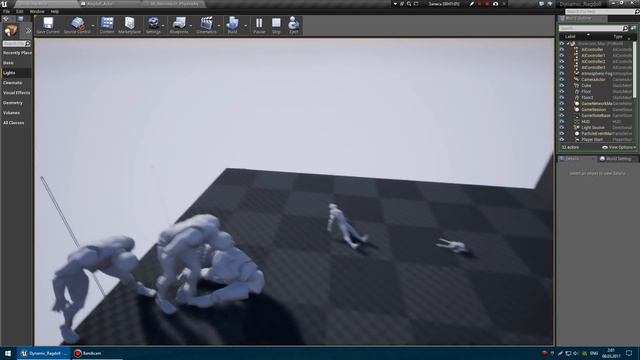
Task: Toggle visibility of Player Start actor
Action: pyautogui.click(x=562, y=140)
